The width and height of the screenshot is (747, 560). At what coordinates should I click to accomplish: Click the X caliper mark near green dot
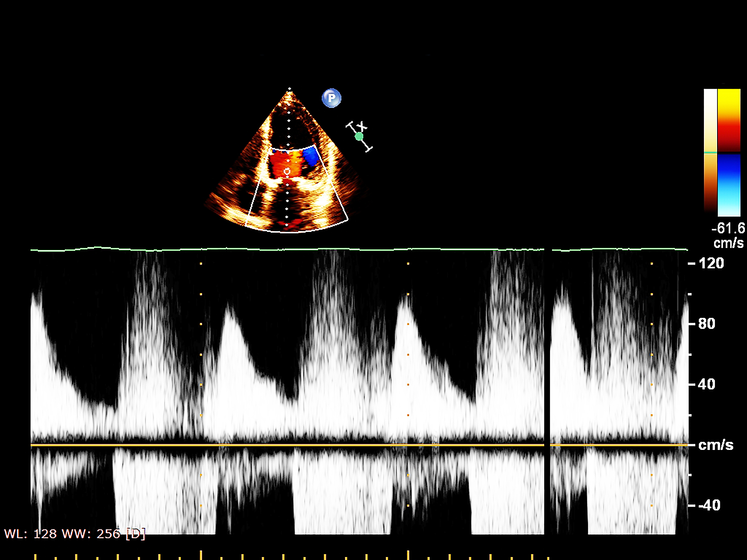tap(362, 127)
